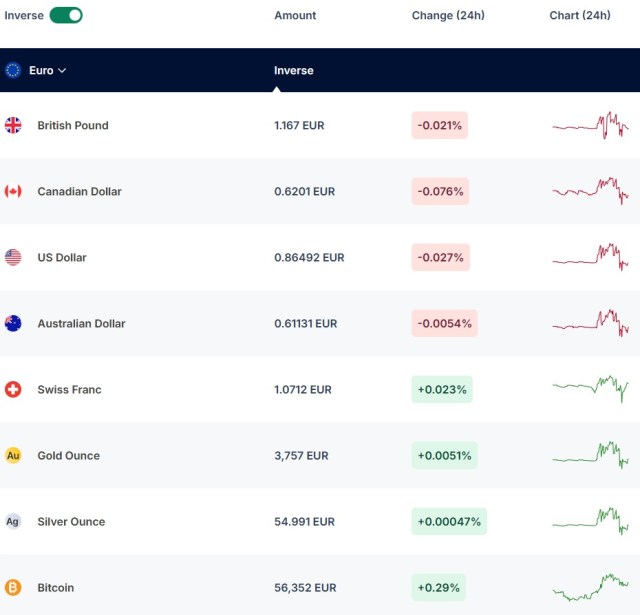Click the Australian Dollar flag icon
Image resolution: width=640 pixels, height=615 pixels.
(13, 324)
